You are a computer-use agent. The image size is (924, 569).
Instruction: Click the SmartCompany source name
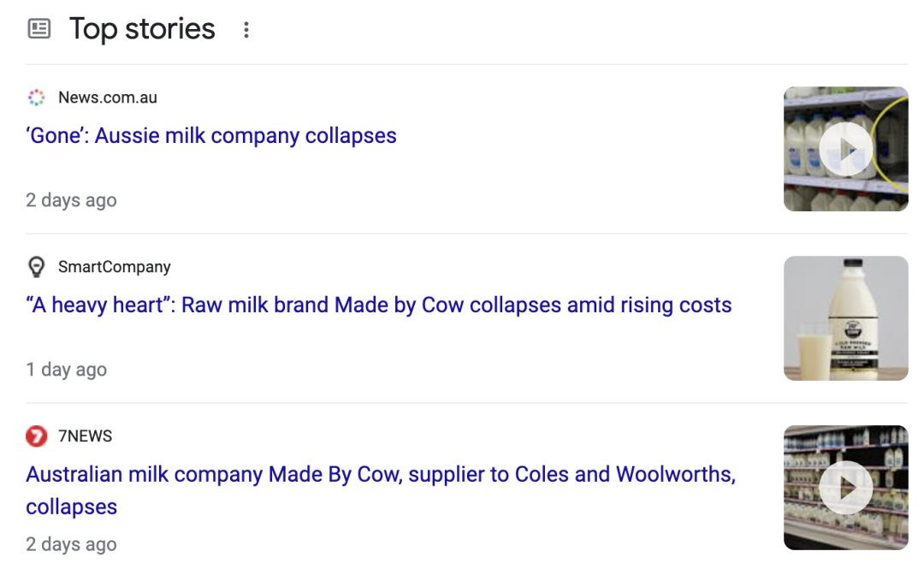click(115, 267)
